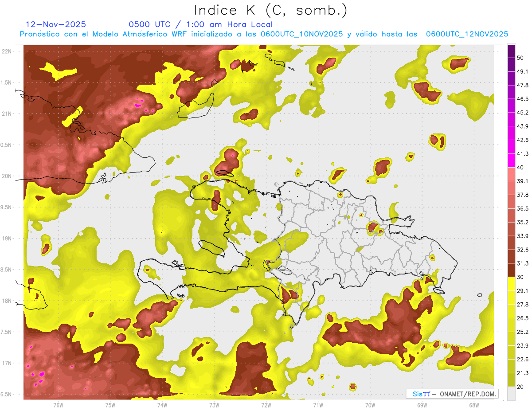The width and height of the screenshot is (532, 411).
Task: Click the '21N' latitude axis label
Action: pos(8,114)
